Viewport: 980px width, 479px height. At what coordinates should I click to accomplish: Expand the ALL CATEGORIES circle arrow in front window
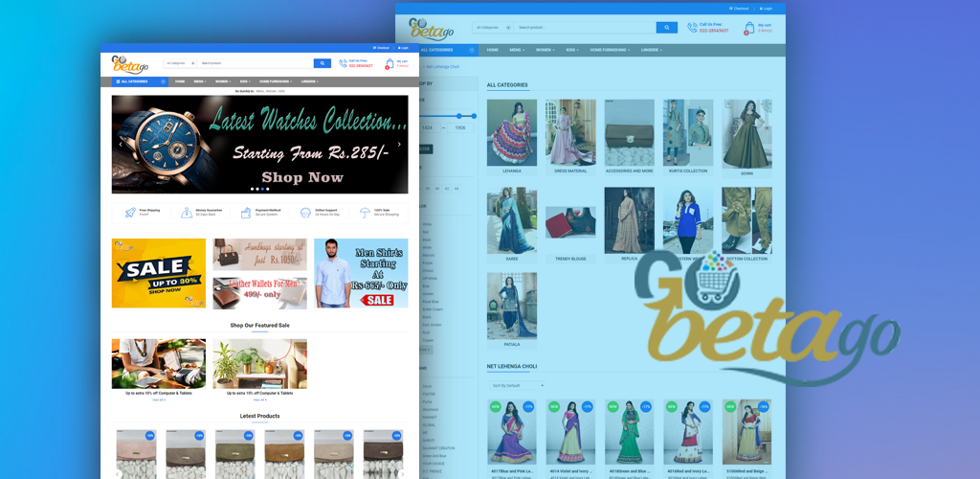pyautogui.click(x=163, y=81)
